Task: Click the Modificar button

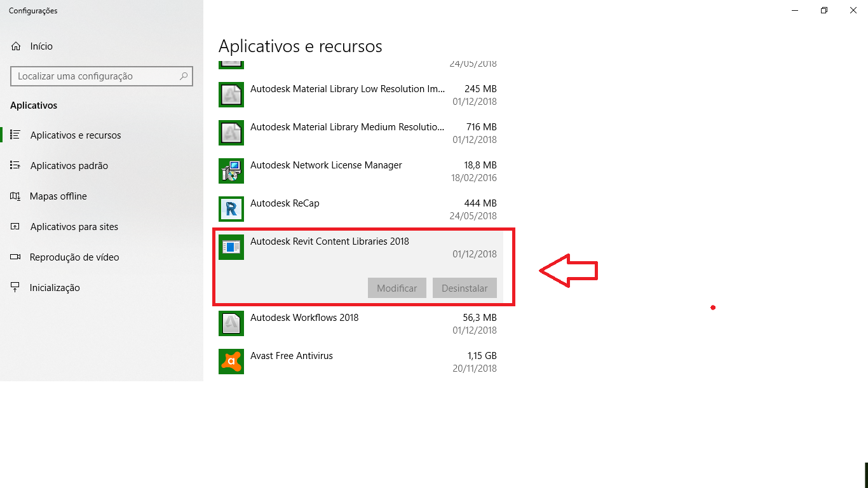Action: pyautogui.click(x=397, y=288)
